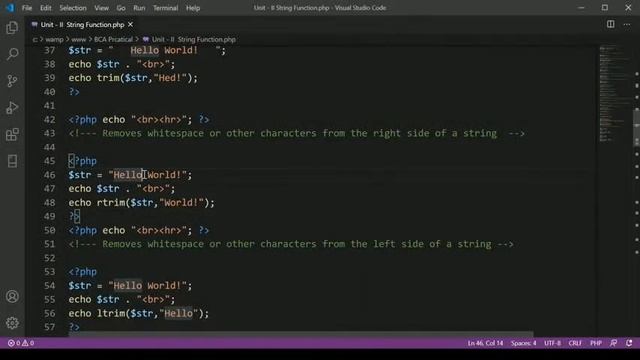The image size is (640, 360).
Task: Click the file name breadcrumb segment
Action: (193, 40)
